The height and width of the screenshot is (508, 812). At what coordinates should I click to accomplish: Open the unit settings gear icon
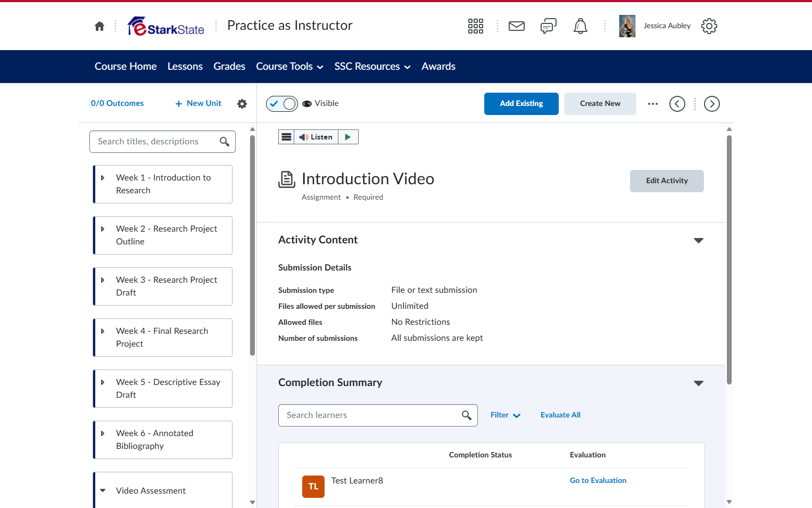242,104
